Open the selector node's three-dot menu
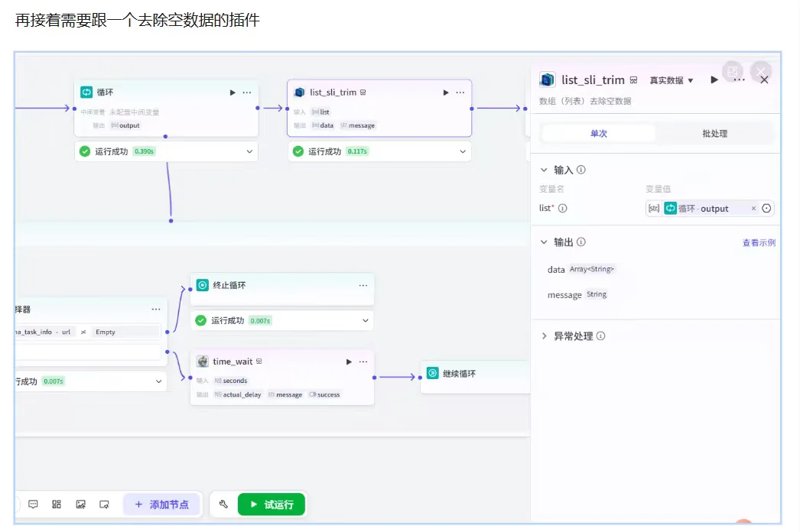The image size is (800, 532). (155, 309)
